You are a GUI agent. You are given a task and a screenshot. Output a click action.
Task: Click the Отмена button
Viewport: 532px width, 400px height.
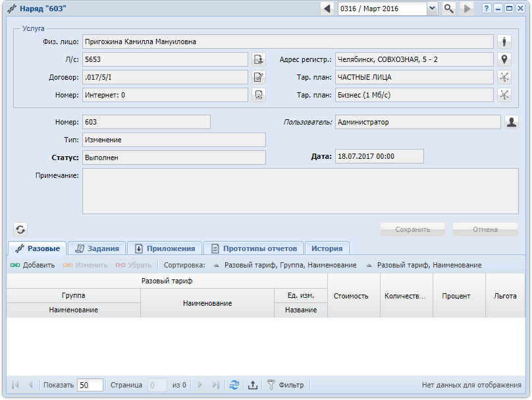(x=485, y=229)
